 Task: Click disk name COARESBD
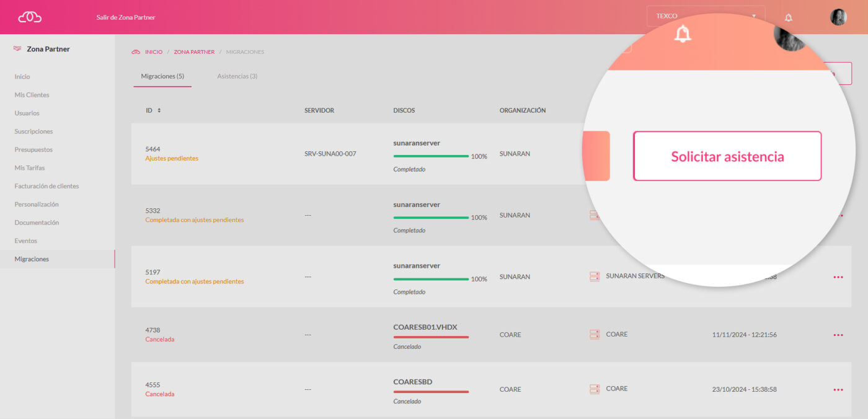(413, 382)
